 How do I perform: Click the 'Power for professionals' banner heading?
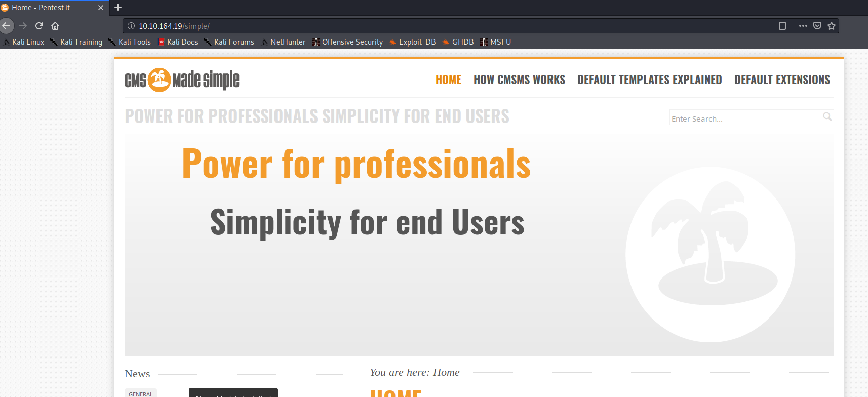(x=356, y=164)
